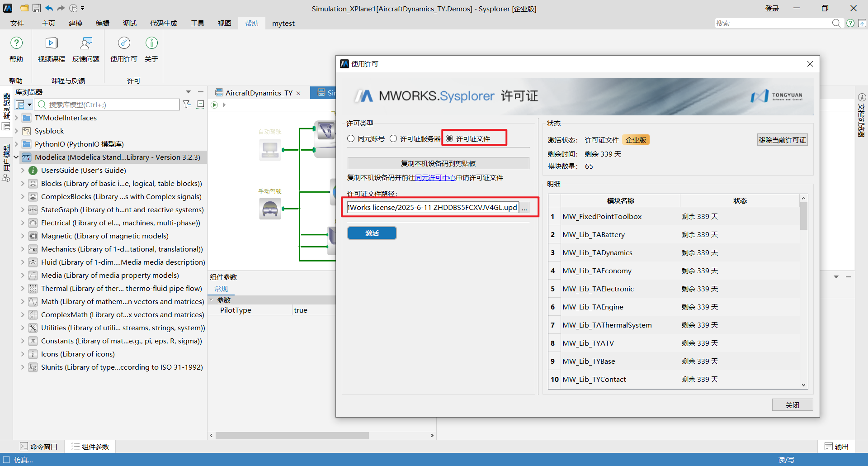Image resolution: width=868 pixels, height=466 pixels.
Task: Click the UsersGuide info icon
Action: [33, 171]
